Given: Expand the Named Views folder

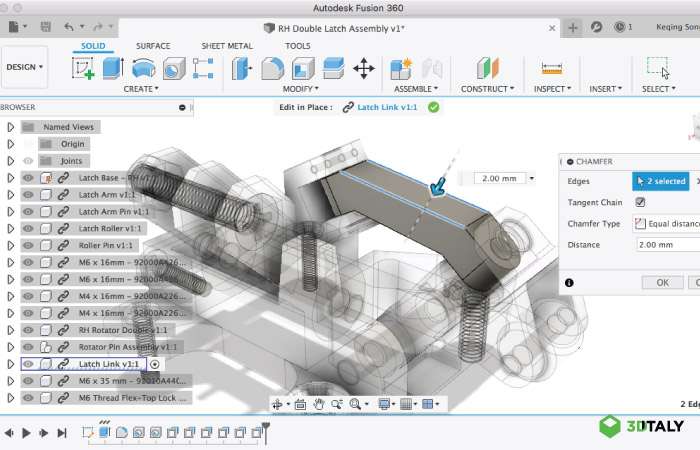Looking at the screenshot, I should (x=11, y=127).
